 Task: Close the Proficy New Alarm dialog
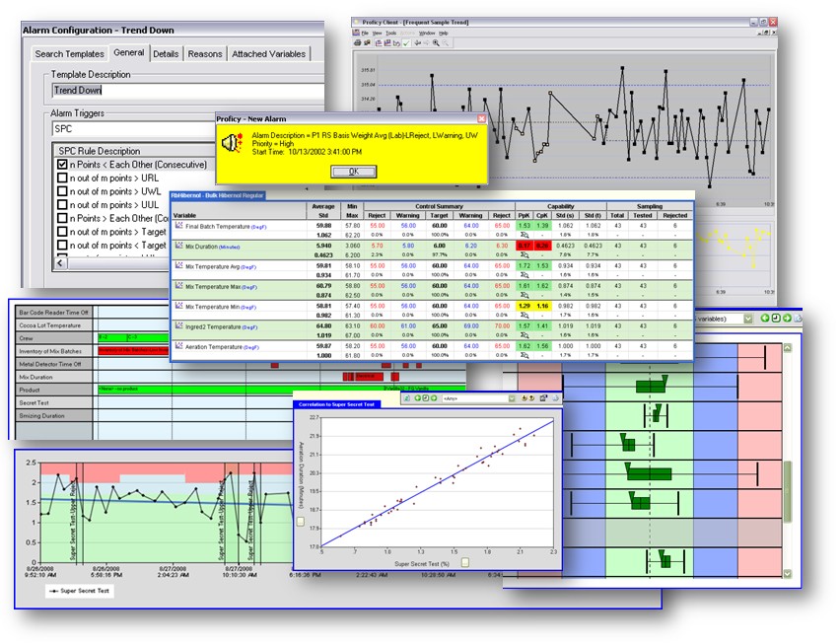click(x=481, y=118)
